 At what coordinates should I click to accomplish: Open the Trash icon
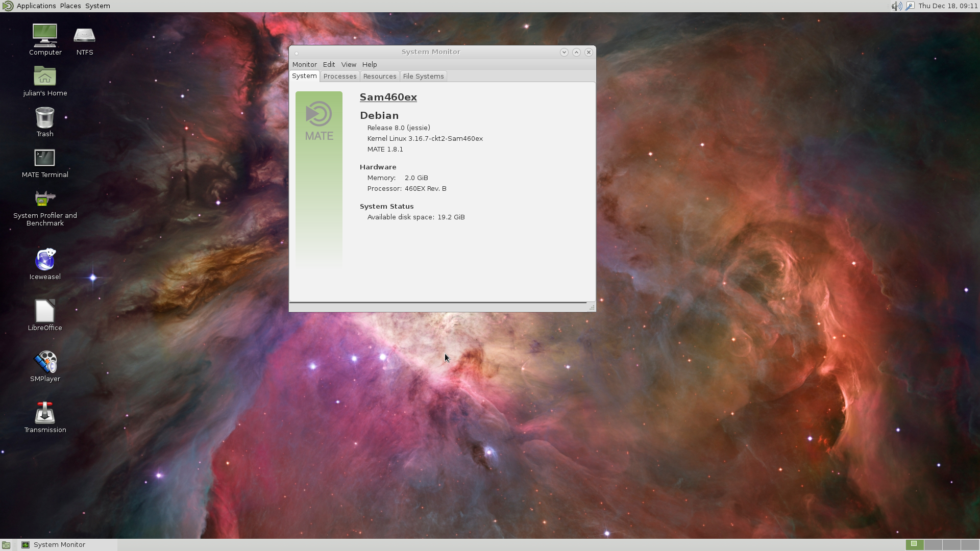[45, 117]
